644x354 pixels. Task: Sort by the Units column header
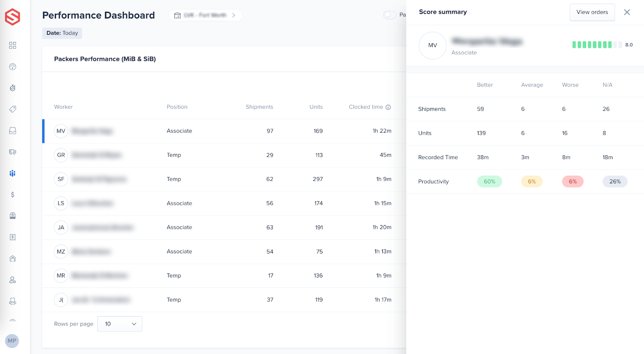316,107
